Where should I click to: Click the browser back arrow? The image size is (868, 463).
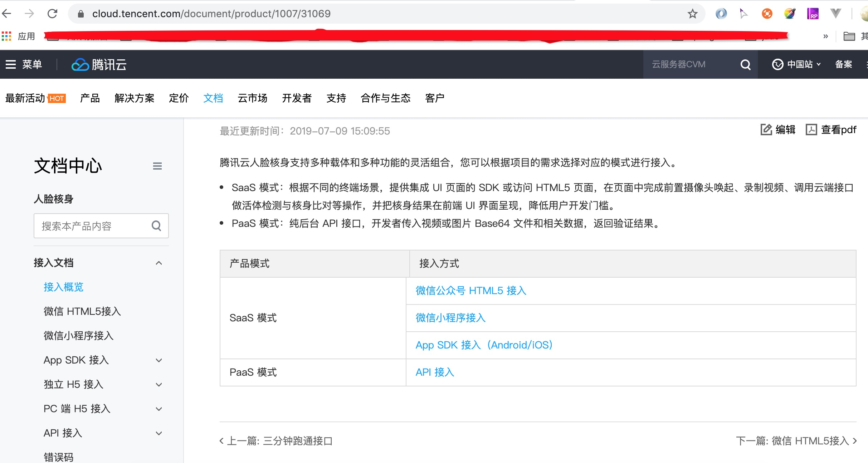[x=7, y=14]
